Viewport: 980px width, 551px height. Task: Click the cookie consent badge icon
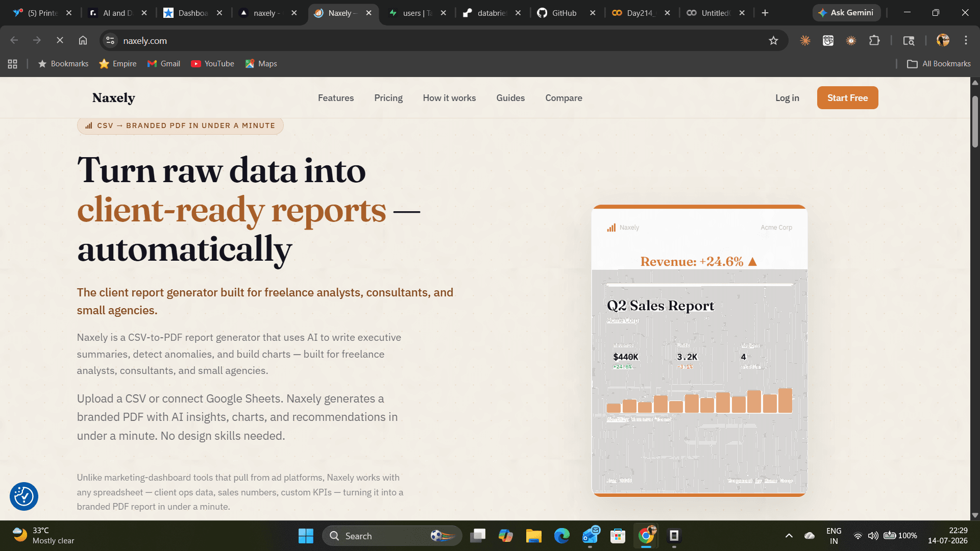[24, 496]
